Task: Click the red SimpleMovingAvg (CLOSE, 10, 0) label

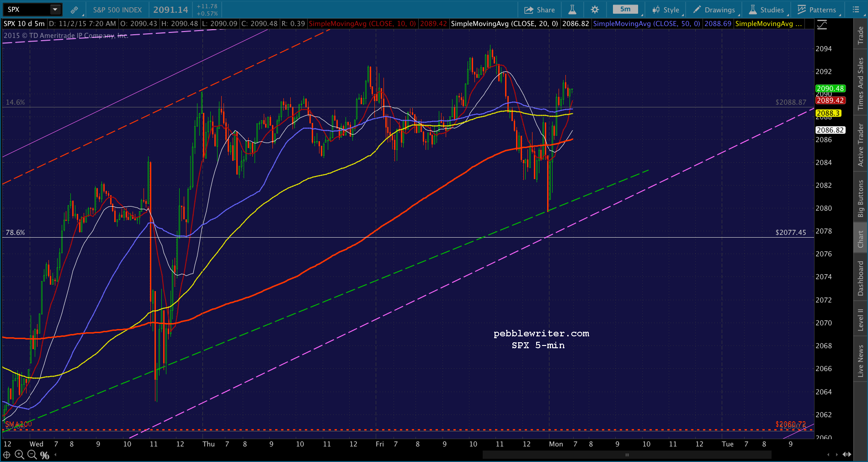Action: click(362, 24)
